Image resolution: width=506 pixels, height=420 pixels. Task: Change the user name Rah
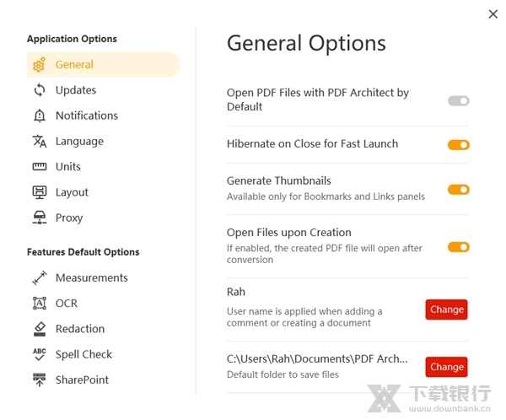(x=446, y=310)
